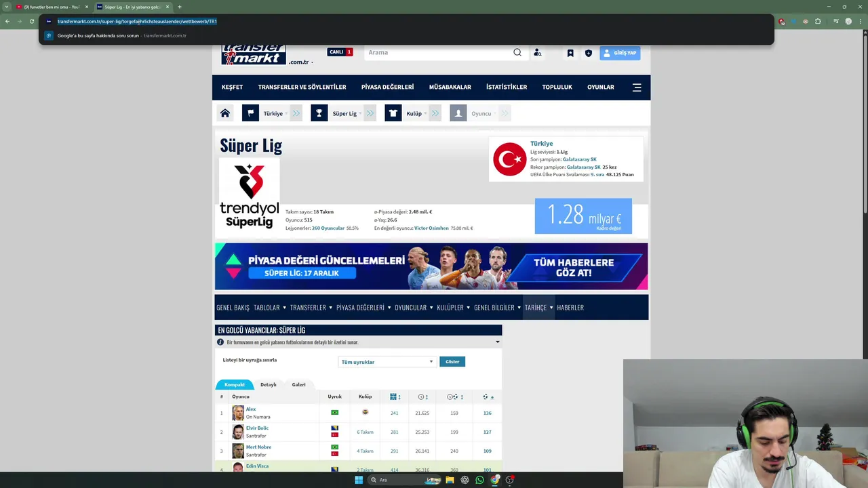Click the CANLI live badge
The height and width of the screenshot is (488, 868).
340,52
